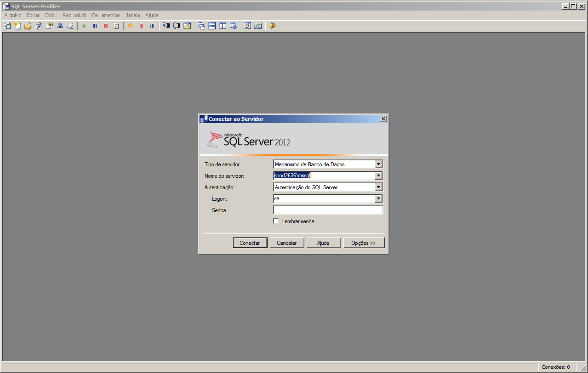
Task: Open the Exibir menu
Action: tap(51, 15)
